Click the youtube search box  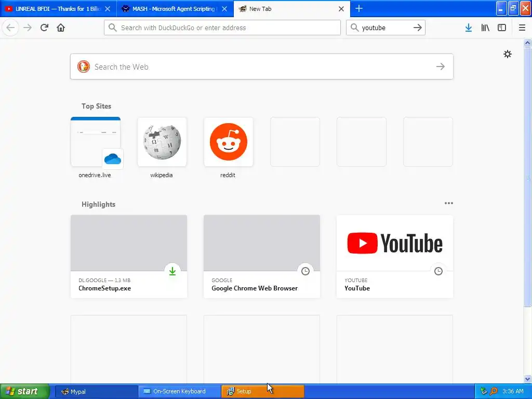385,28
